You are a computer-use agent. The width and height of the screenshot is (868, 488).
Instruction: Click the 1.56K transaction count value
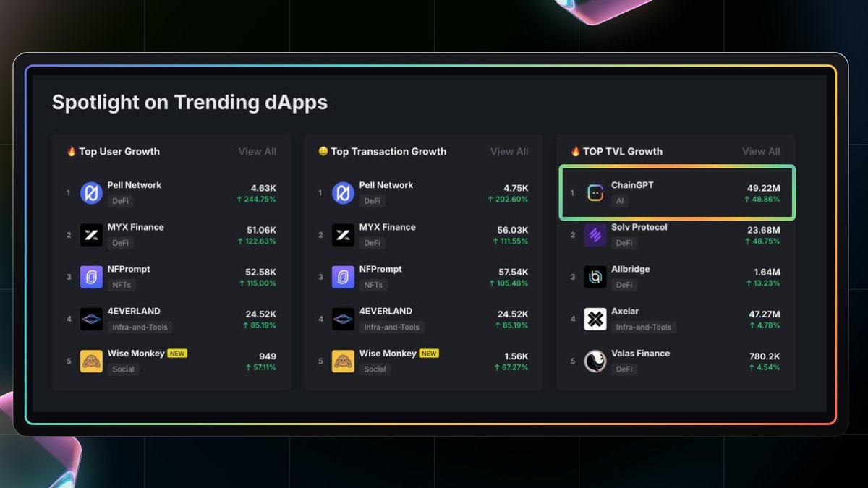coord(516,356)
